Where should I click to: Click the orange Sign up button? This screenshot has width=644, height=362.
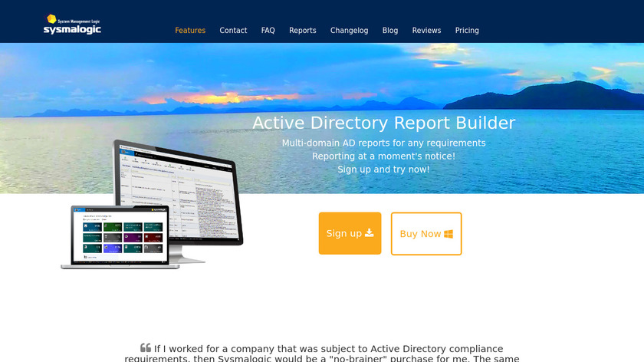[x=350, y=233]
